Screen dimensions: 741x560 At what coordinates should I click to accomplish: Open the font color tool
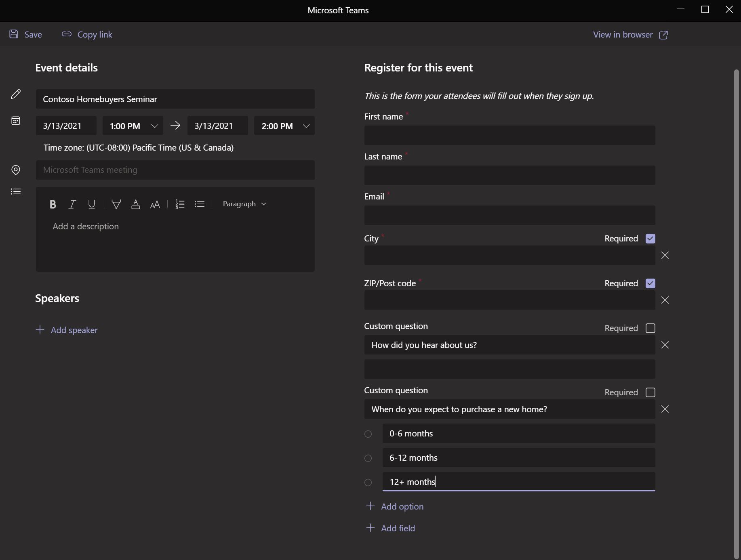[x=136, y=204]
